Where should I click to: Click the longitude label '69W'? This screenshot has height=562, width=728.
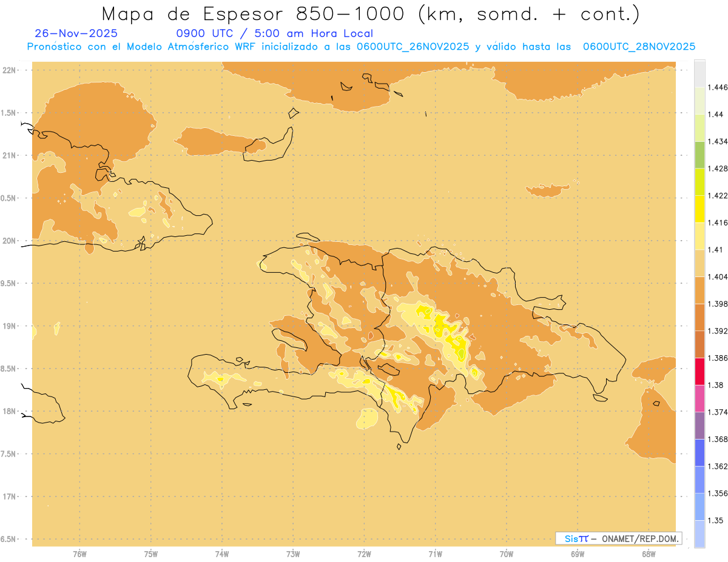click(x=578, y=554)
